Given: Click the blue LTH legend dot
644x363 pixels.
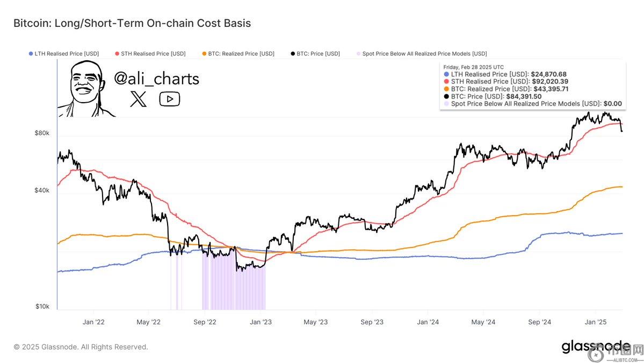Looking at the screenshot, I should (30, 54).
